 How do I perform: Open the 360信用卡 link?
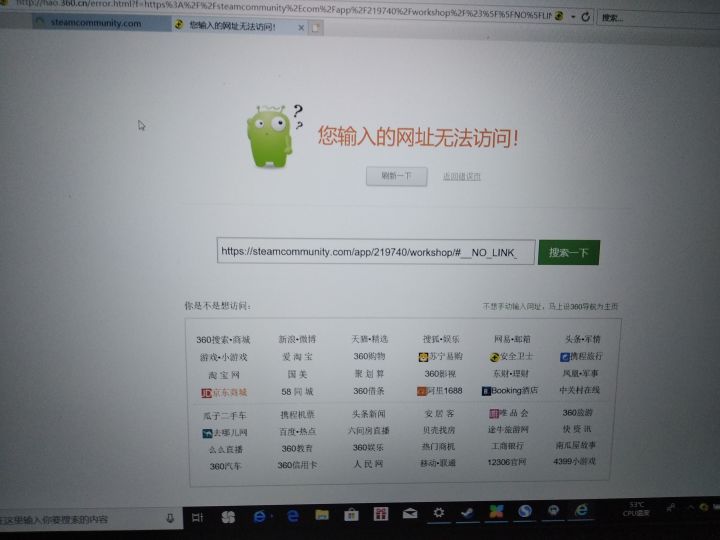297,465
